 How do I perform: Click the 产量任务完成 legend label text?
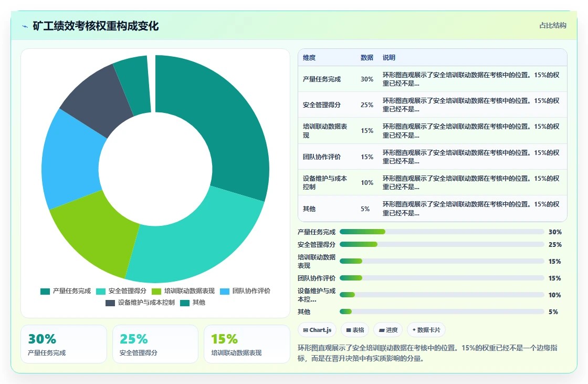click(x=71, y=291)
